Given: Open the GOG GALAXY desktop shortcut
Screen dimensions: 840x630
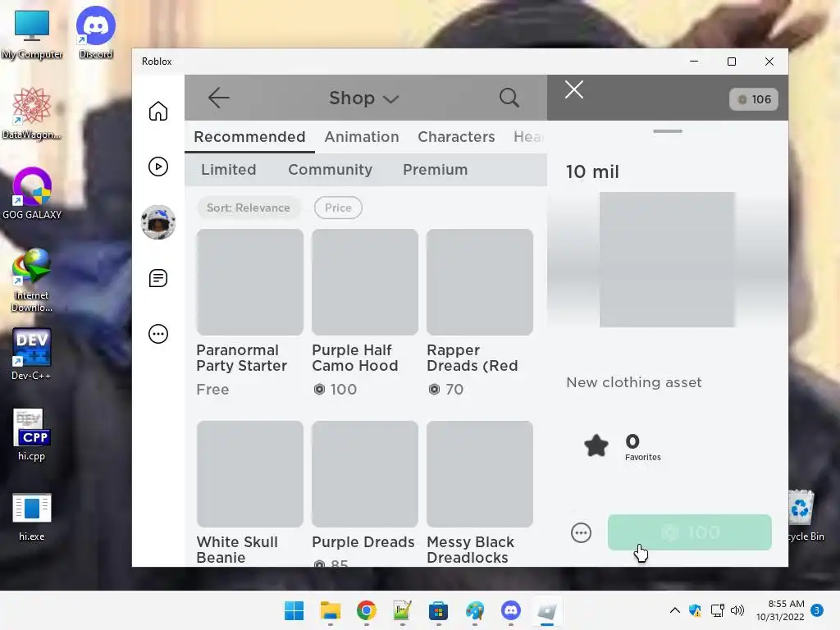Looking at the screenshot, I should [x=32, y=194].
